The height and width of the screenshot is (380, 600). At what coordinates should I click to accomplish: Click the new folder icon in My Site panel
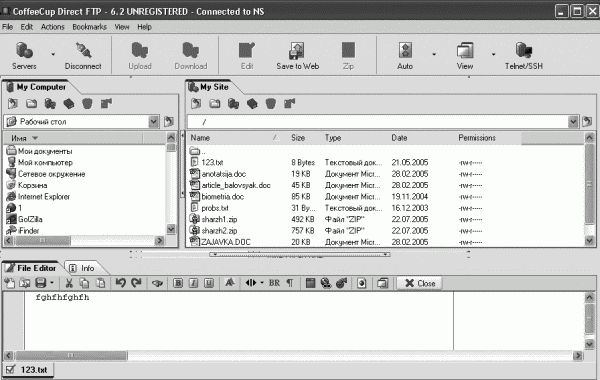pos(215,104)
